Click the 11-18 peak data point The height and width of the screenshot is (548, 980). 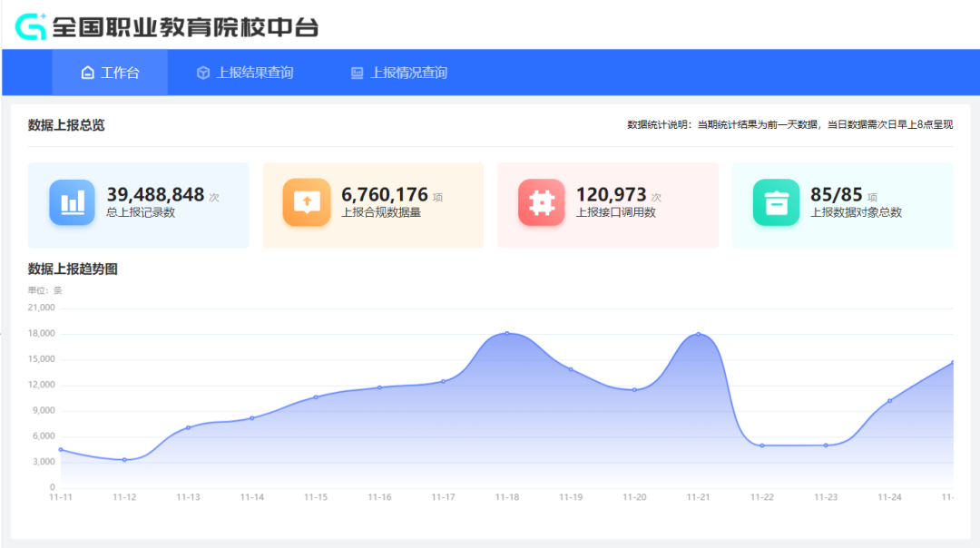click(507, 333)
